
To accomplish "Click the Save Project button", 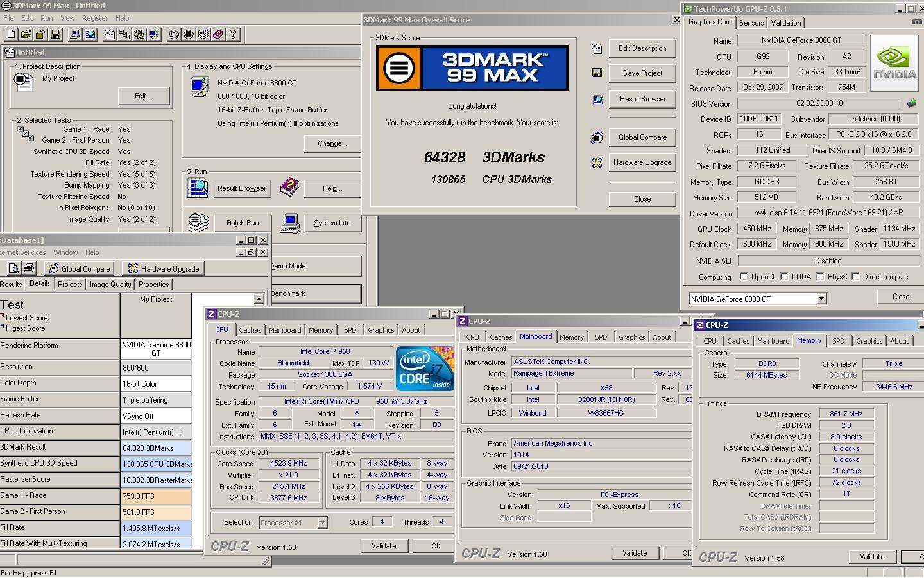I will [642, 73].
